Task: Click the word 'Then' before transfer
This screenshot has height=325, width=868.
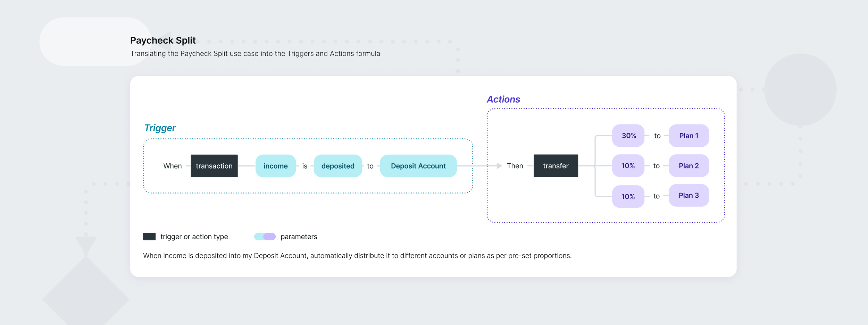Action: tap(515, 166)
